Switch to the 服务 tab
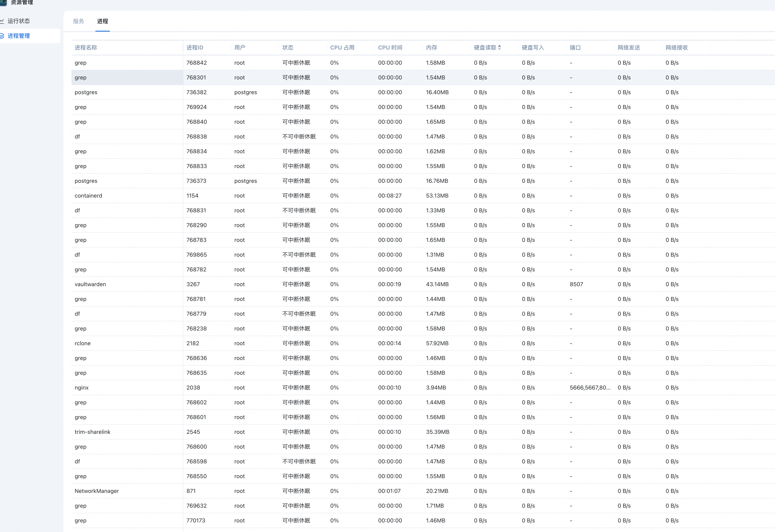 [78, 21]
